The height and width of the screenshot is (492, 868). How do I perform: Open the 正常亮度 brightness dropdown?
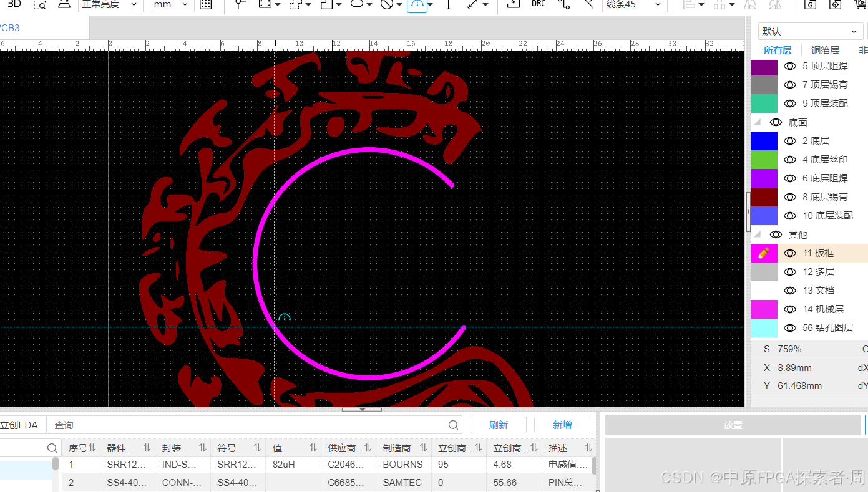(110, 4)
